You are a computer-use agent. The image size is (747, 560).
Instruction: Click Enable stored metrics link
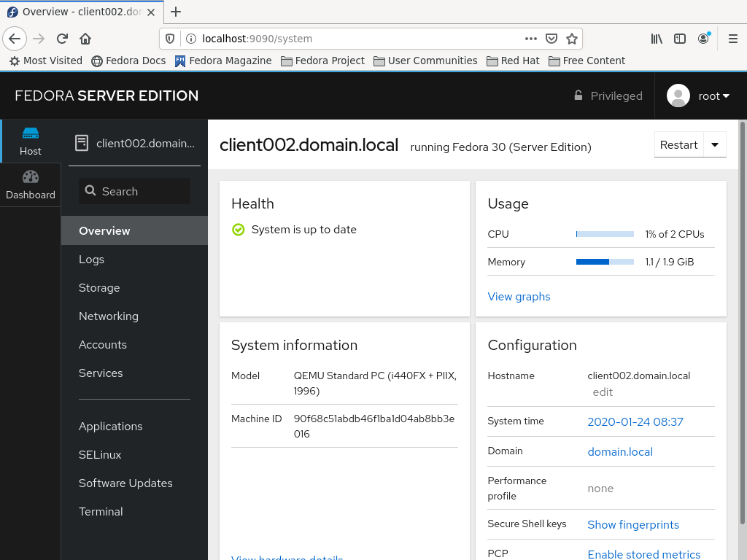tap(643, 554)
